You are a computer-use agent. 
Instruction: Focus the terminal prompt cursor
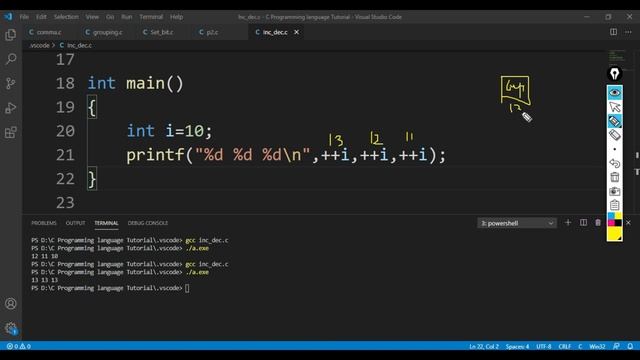coord(187,288)
